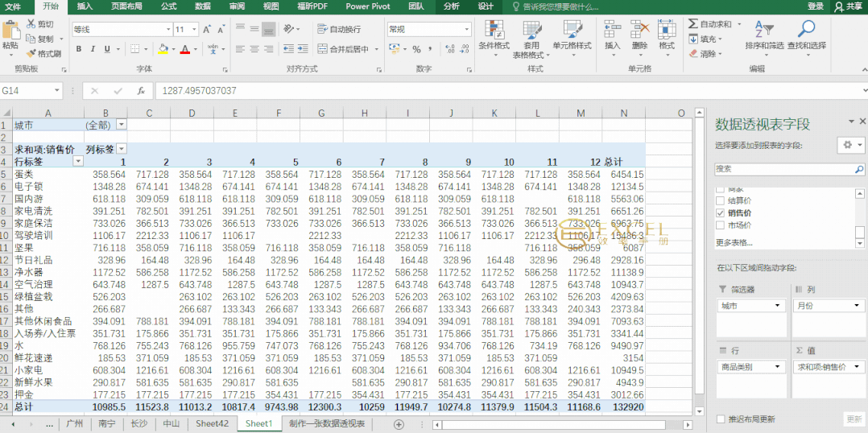Viewport: 868px width, 433px height.
Task: Decrease font size with smaller A icon
Action: click(x=221, y=29)
